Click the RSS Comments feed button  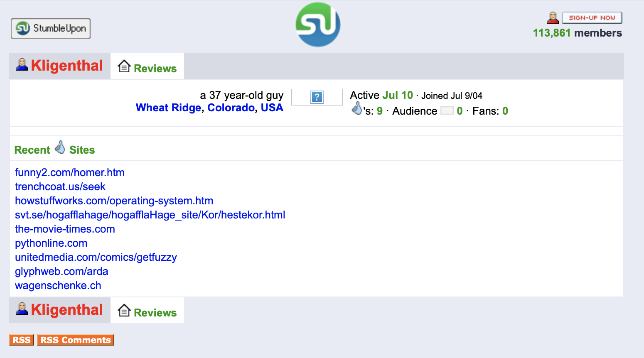pos(76,340)
